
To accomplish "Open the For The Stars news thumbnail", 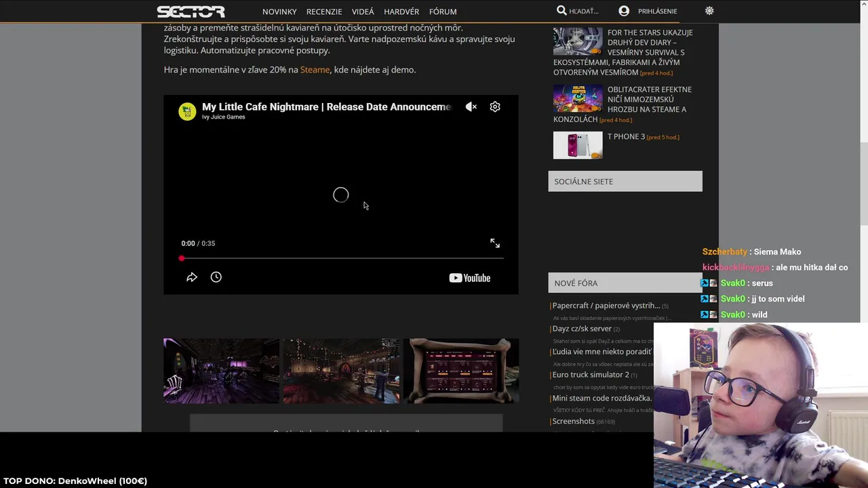I will pyautogui.click(x=578, y=41).
